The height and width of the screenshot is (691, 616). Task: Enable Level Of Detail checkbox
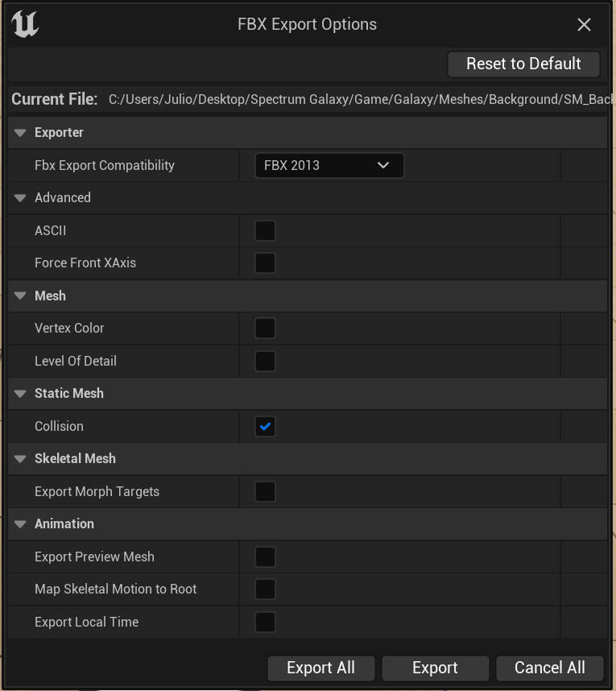pos(265,361)
